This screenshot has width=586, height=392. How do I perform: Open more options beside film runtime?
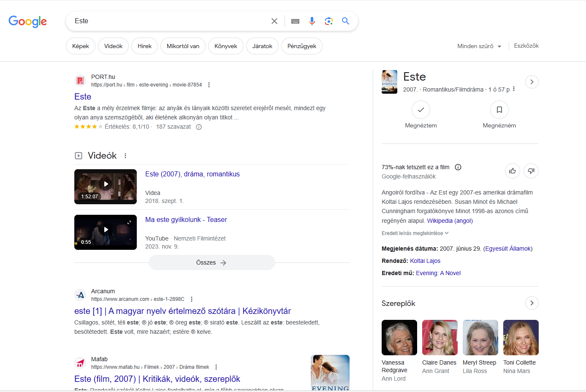click(x=514, y=89)
